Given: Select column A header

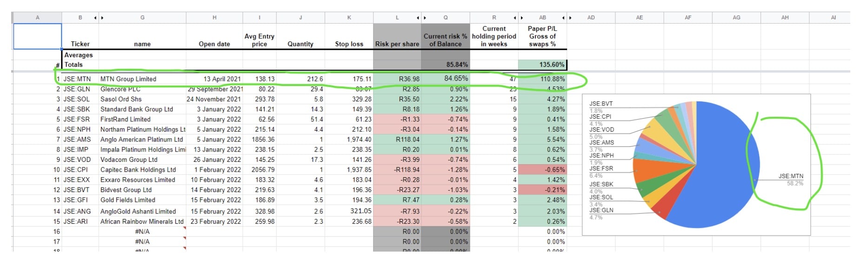Looking at the screenshot, I should 37,18.
